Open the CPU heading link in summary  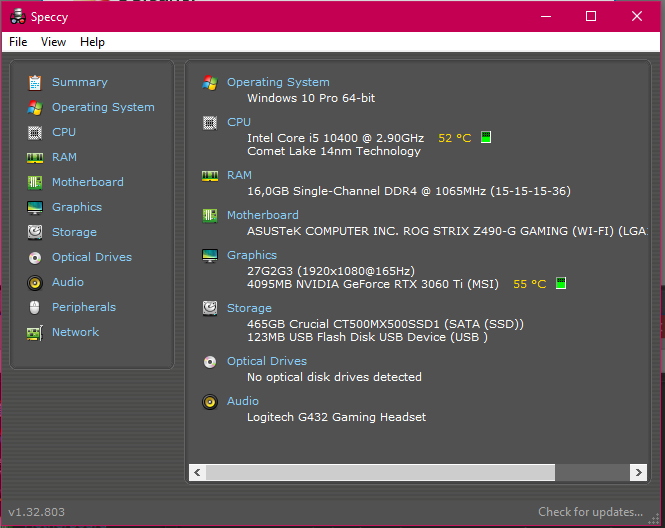tap(239, 122)
